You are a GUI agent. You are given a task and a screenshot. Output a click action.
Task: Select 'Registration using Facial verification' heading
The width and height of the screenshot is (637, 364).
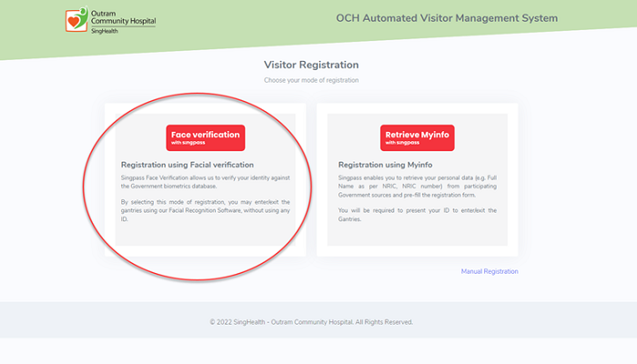(x=187, y=165)
